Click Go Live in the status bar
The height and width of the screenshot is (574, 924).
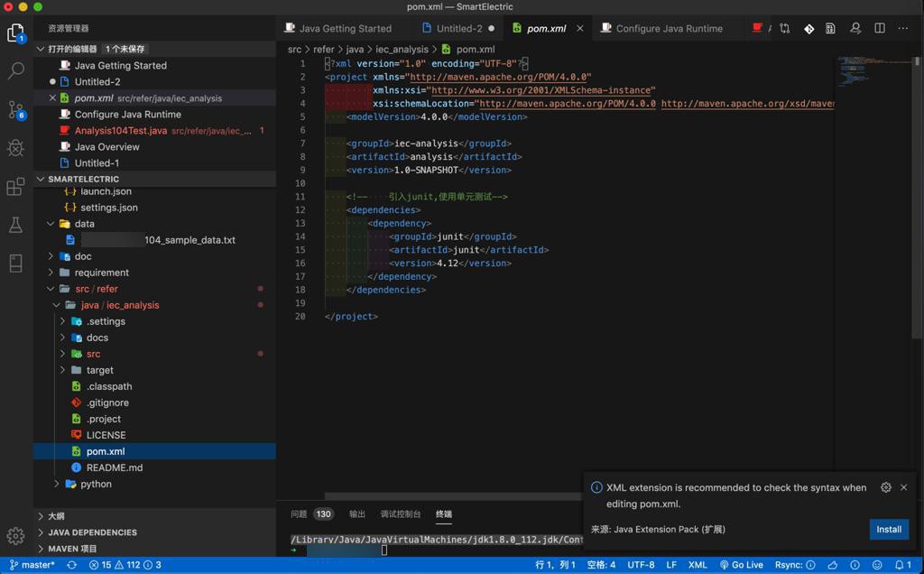tap(742, 565)
